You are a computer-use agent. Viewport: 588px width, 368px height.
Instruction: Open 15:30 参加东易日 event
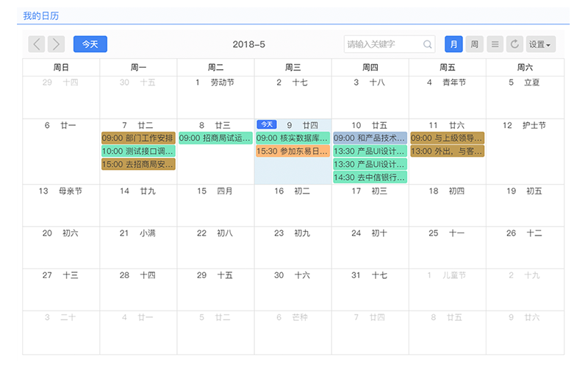pos(293,151)
